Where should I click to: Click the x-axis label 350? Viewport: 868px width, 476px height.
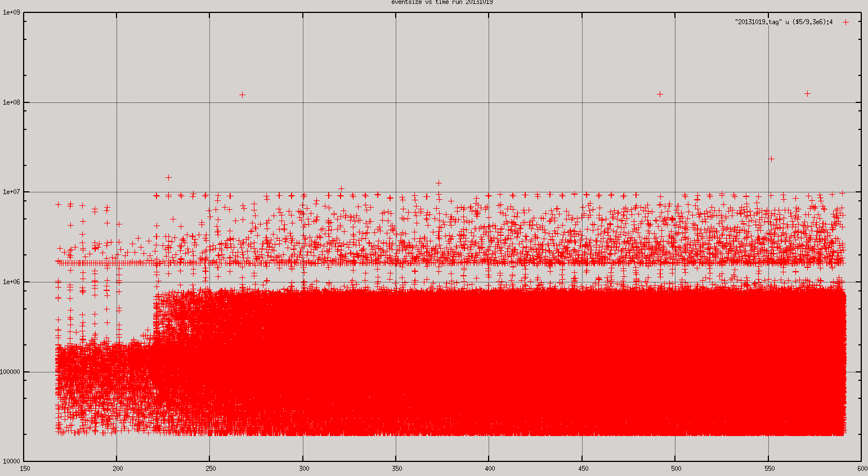coord(396,468)
